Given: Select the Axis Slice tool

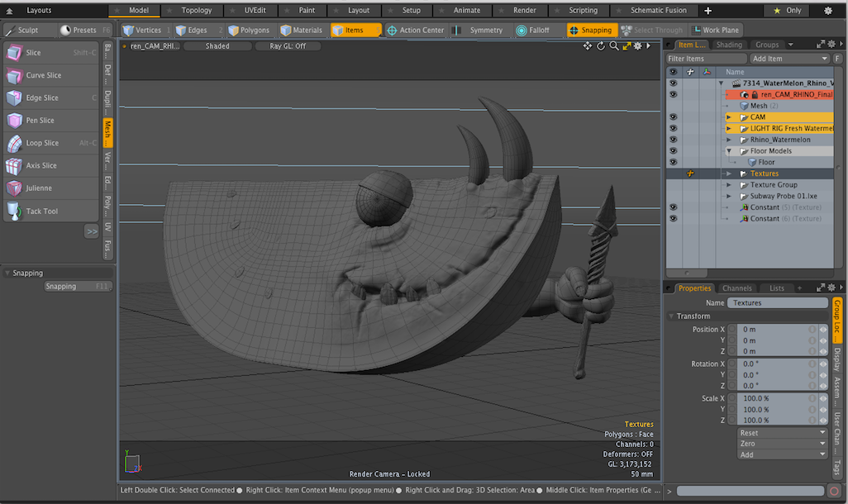Looking at the screenshot, I should pyautogui.click(x=51, y=165).
